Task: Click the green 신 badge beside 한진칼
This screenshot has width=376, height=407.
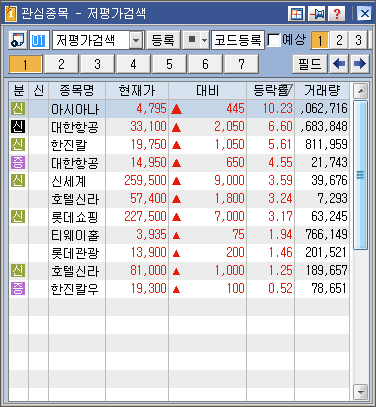Action: tap(18, 144)
